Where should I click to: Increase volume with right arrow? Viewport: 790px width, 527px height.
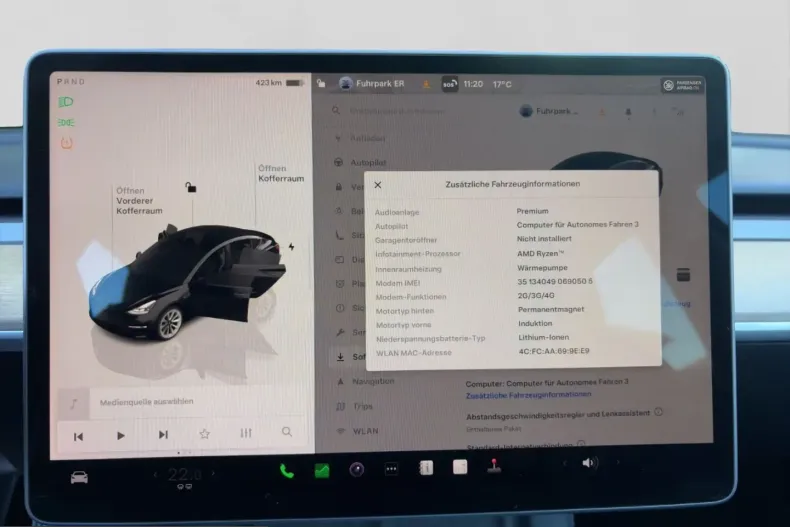618,462
